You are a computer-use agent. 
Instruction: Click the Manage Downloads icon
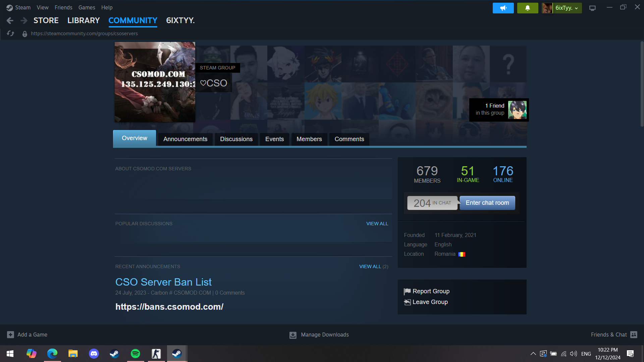(x=293, y=335)
